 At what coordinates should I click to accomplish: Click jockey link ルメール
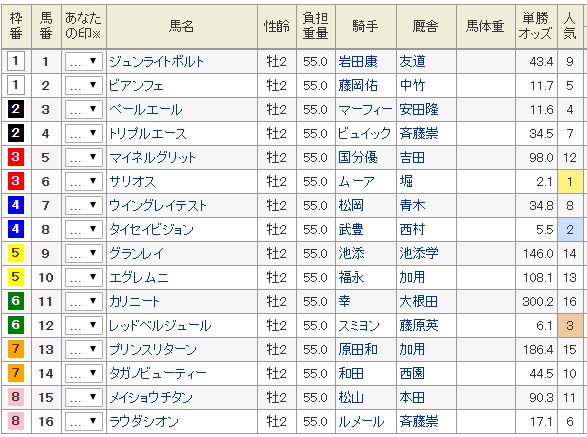click(361, 421)
